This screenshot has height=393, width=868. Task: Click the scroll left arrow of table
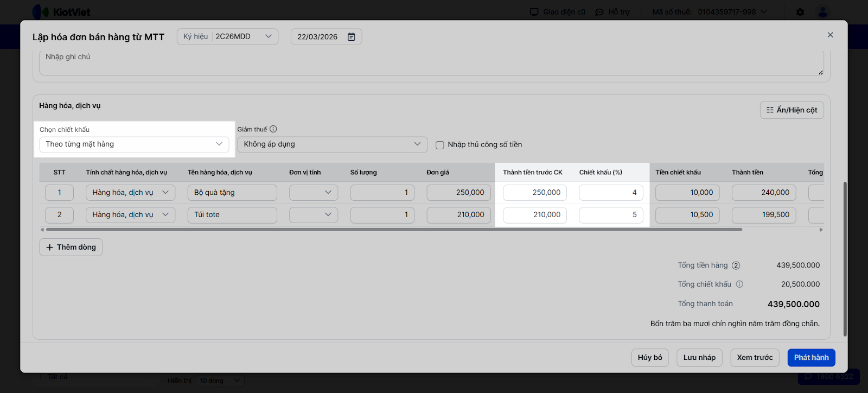coord(42,230)
